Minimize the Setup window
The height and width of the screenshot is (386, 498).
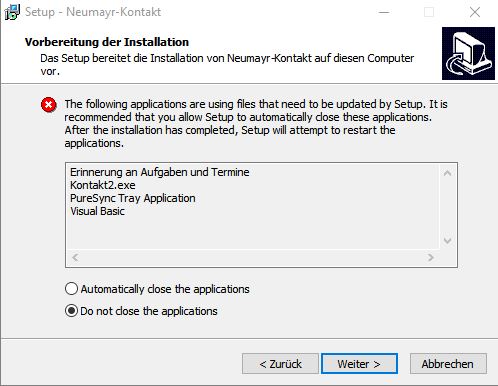click(384, 12)
